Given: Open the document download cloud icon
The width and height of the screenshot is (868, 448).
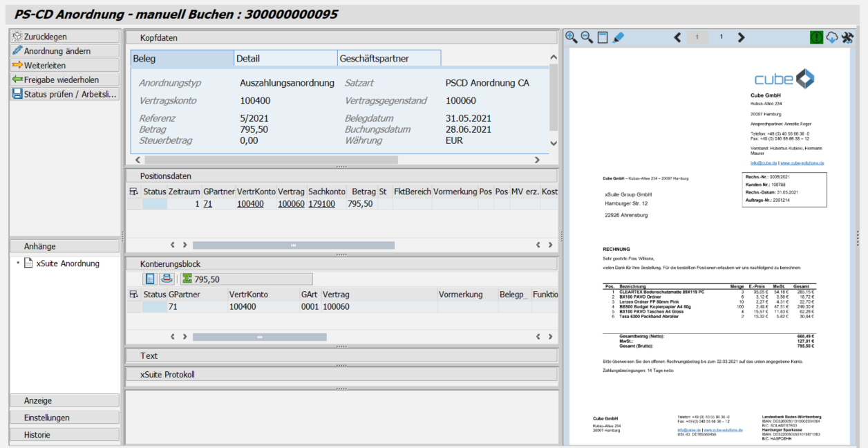Looking at the screenshot, I should (x=832, y=37).
